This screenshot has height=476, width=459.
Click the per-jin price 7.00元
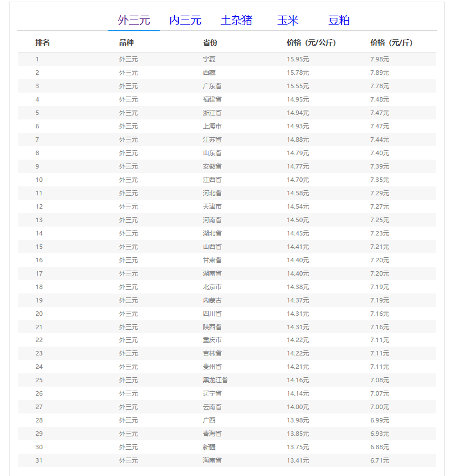click(380, 406)
